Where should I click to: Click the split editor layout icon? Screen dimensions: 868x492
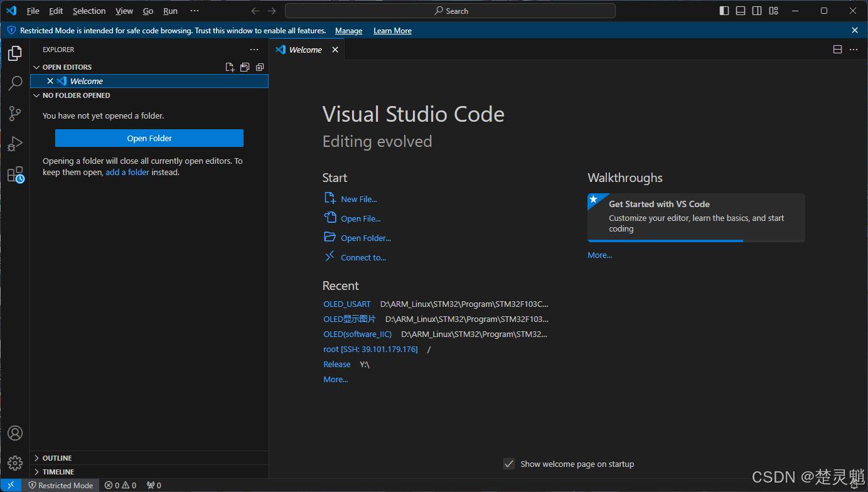click(837, 50)
